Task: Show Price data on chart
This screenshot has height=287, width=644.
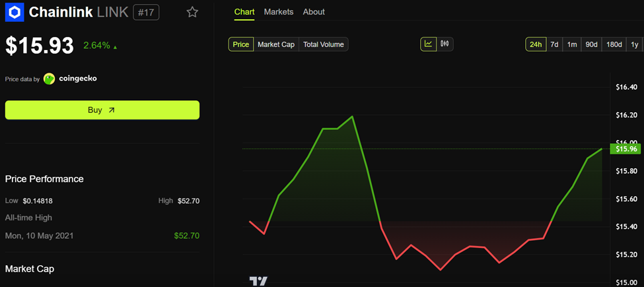Action: [x=241, y=44]
